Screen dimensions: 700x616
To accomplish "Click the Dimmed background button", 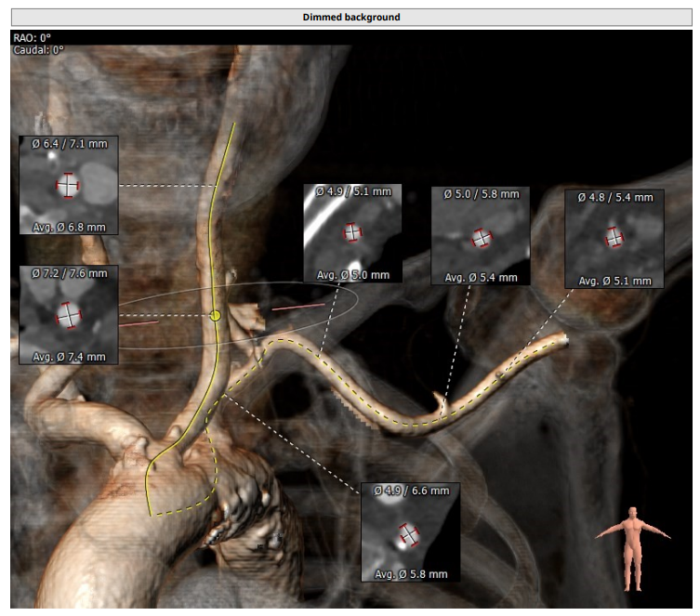I will tap(351, 17).
